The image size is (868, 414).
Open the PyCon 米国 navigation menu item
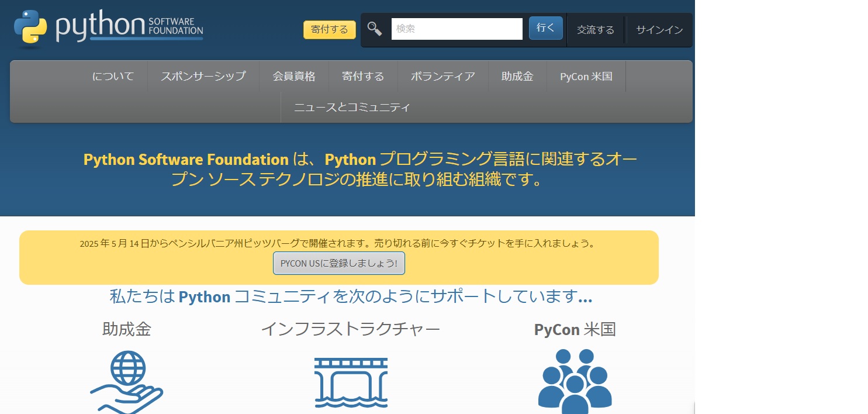(586, 76)
